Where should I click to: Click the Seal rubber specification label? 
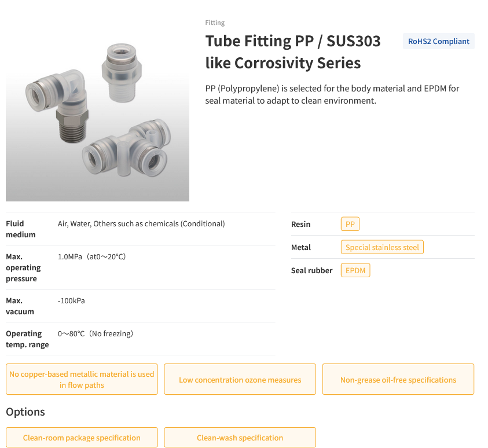click(311, 270)
